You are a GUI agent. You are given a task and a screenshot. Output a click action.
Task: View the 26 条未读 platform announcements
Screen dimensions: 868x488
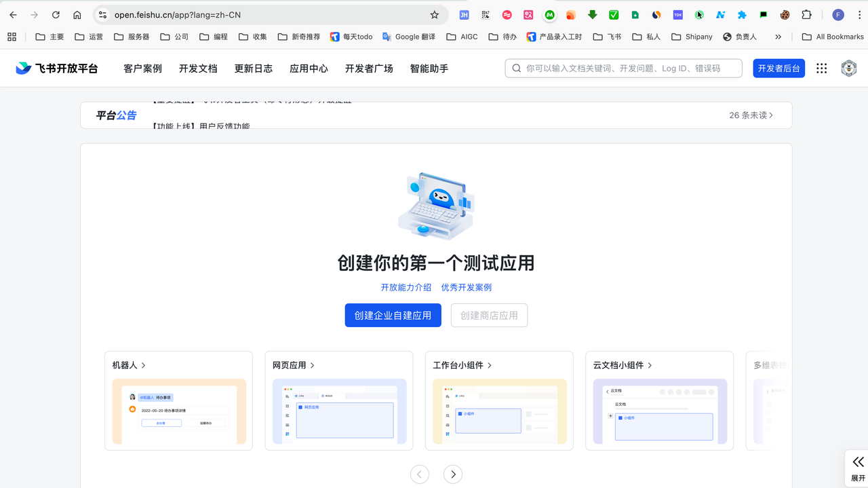(749, 115)
